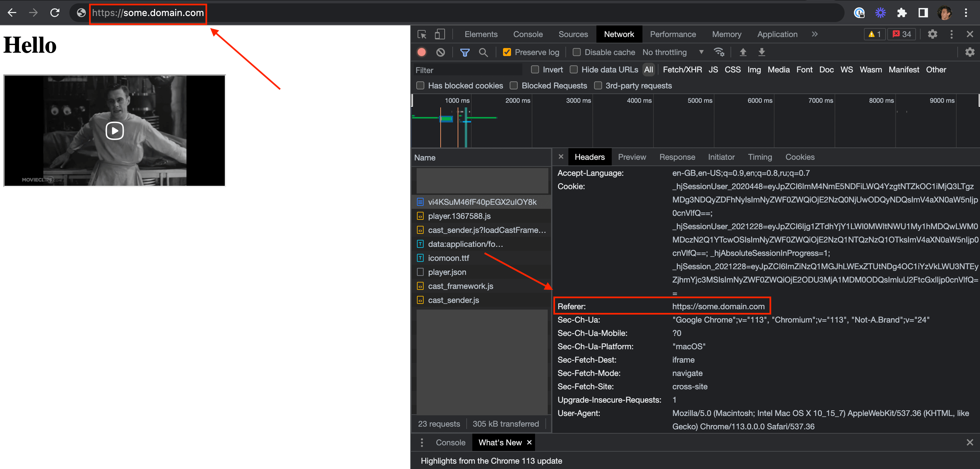Clear the network log
Screen dimensions: 980x469
441,52
